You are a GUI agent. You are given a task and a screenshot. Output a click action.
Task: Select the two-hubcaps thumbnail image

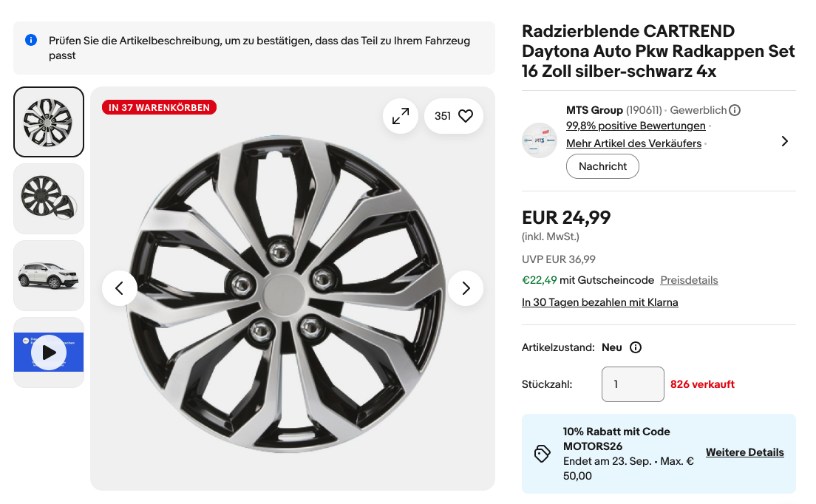(49, 200)
